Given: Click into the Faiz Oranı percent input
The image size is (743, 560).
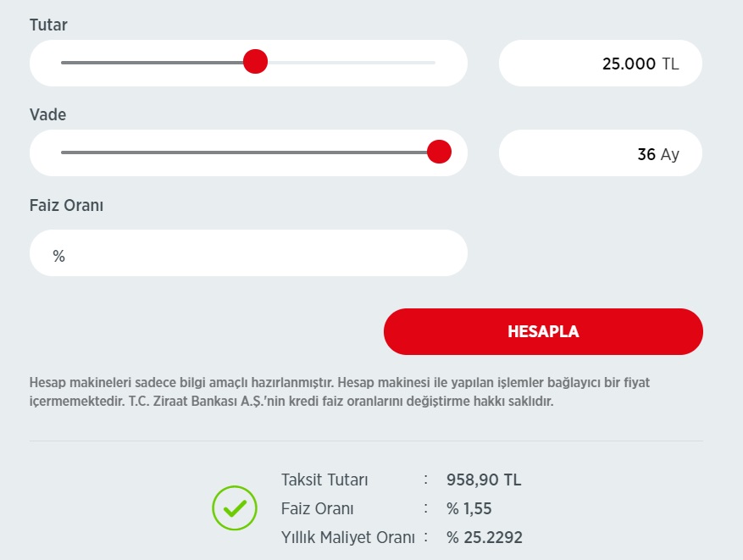Looking at the screenshot, I should pyautogui.click(x=254, y=253).
